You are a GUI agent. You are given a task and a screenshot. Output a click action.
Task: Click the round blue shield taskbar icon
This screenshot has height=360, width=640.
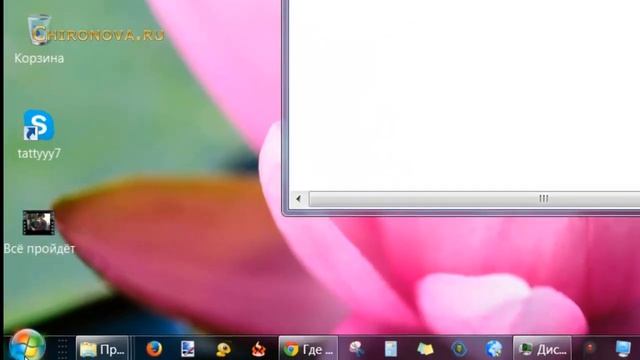(459, 349)
